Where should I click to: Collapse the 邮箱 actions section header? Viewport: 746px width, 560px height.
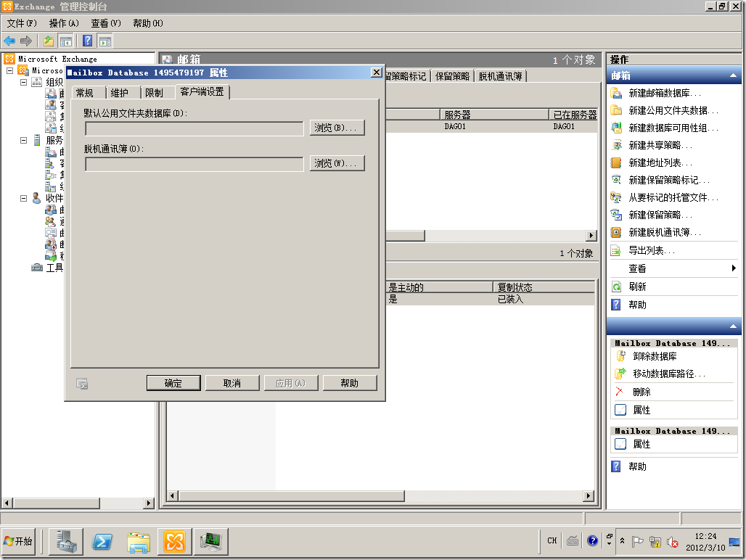coord(733,75)
